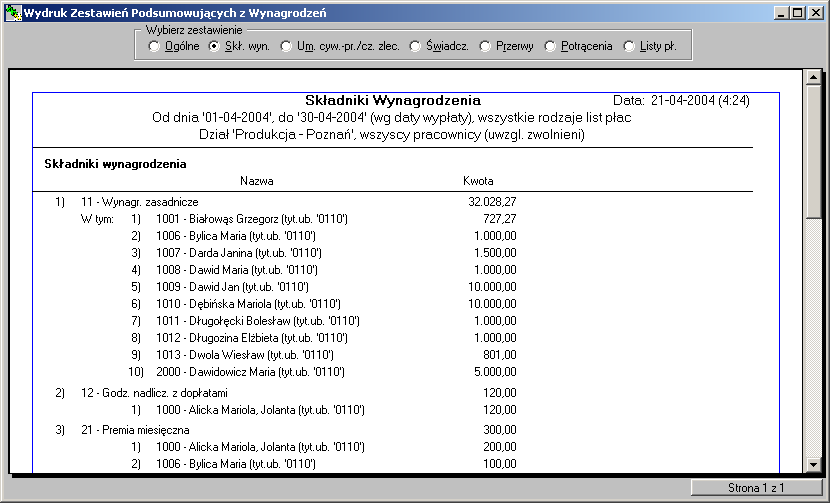Screen dimensions: 830x503
Task: Click the amount 727,27
Action: pos(500,219)
